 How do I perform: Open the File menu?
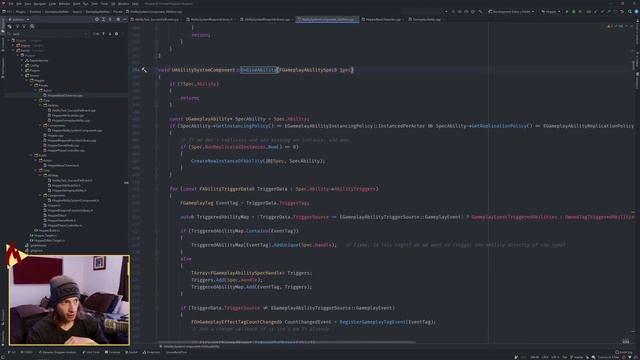click(x=11, y=4)
